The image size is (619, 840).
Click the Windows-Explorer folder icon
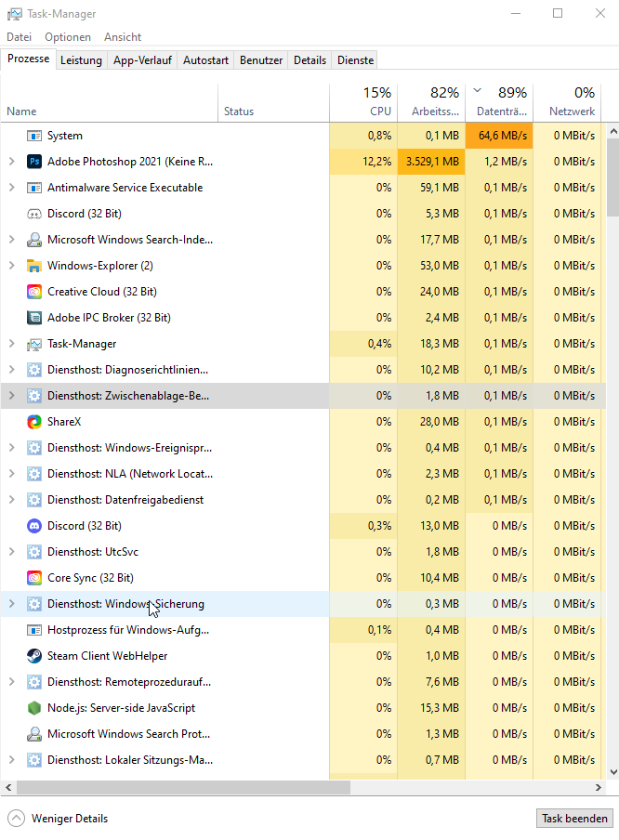point(34,266)
